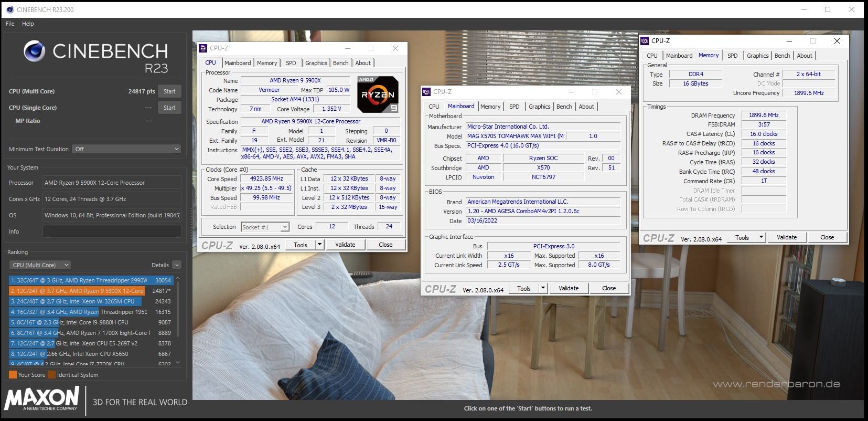The height and width of the screenshot is (421, 868).
Task: Click Close button in Mainboard CPU-Z window
Action: point(609,288)
